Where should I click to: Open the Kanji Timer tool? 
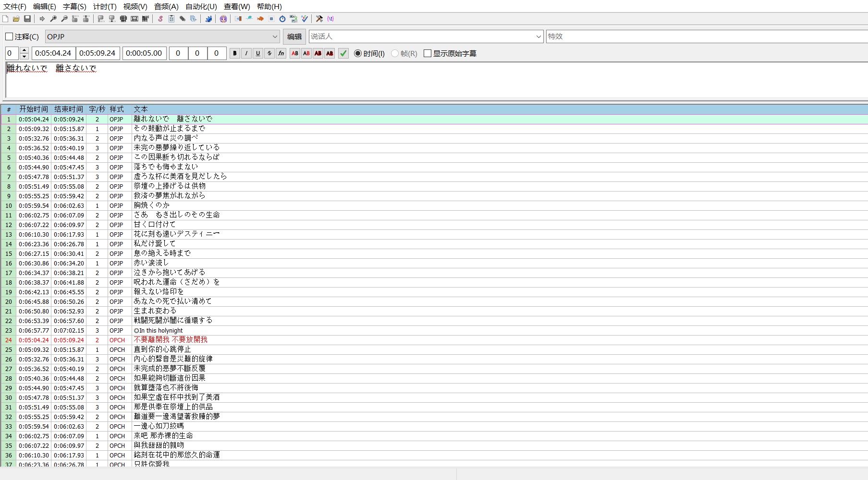click(x=293, y=19)
